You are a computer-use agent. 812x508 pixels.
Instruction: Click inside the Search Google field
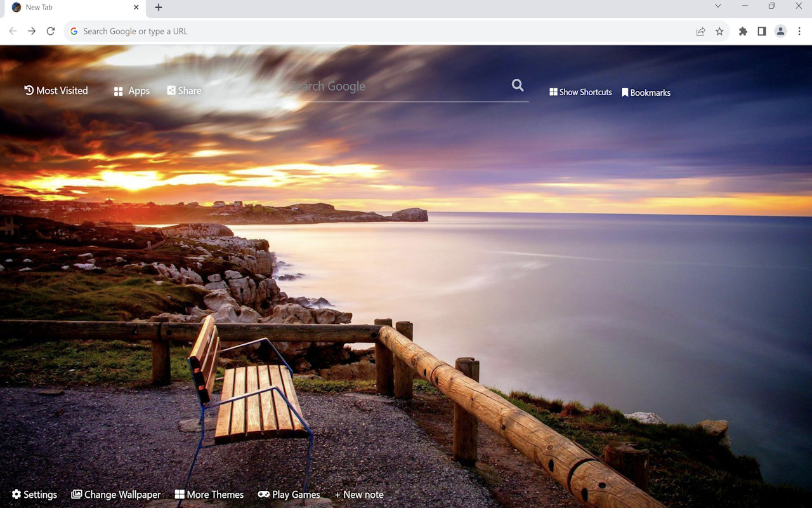pos(381,86)
